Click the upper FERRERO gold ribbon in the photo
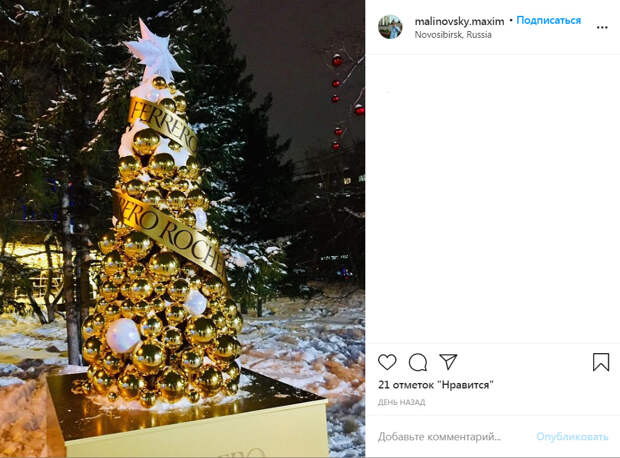 tap(163, 125)
